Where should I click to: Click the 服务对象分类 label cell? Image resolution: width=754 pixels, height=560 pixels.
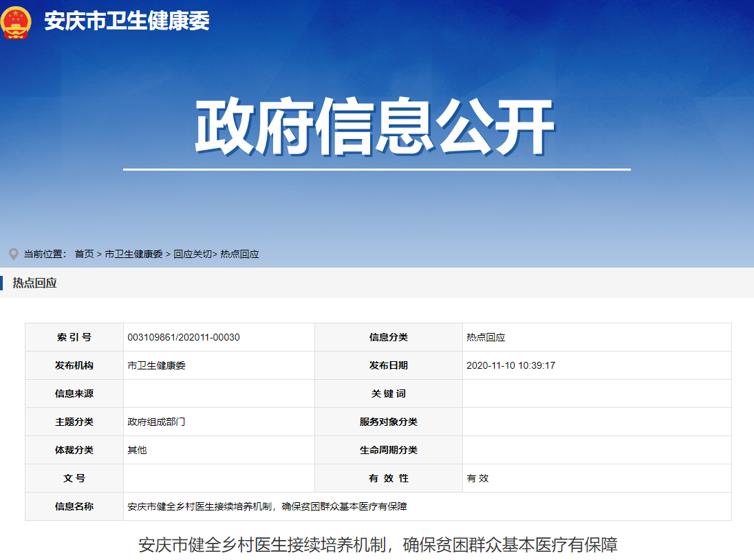pyautogui.click(x=389, y=422)
